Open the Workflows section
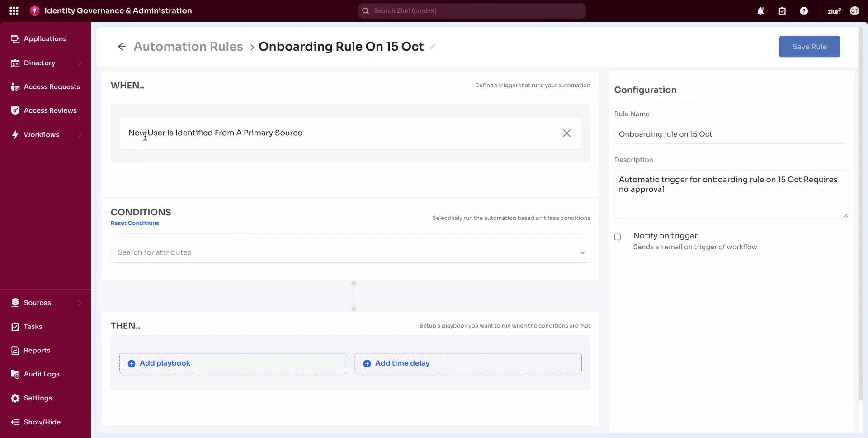This screenshot has width=868, height=438. click(42, 134)
